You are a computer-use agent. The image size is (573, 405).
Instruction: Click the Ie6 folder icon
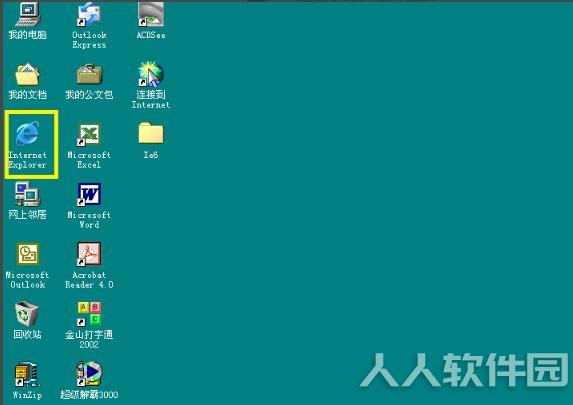[151, 133]
